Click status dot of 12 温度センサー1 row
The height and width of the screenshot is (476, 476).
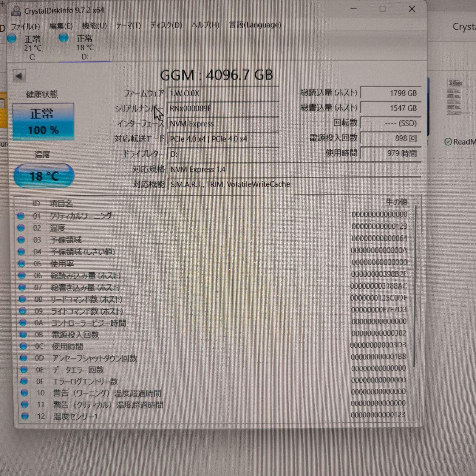pyautogui.click(x=25, y=416)
